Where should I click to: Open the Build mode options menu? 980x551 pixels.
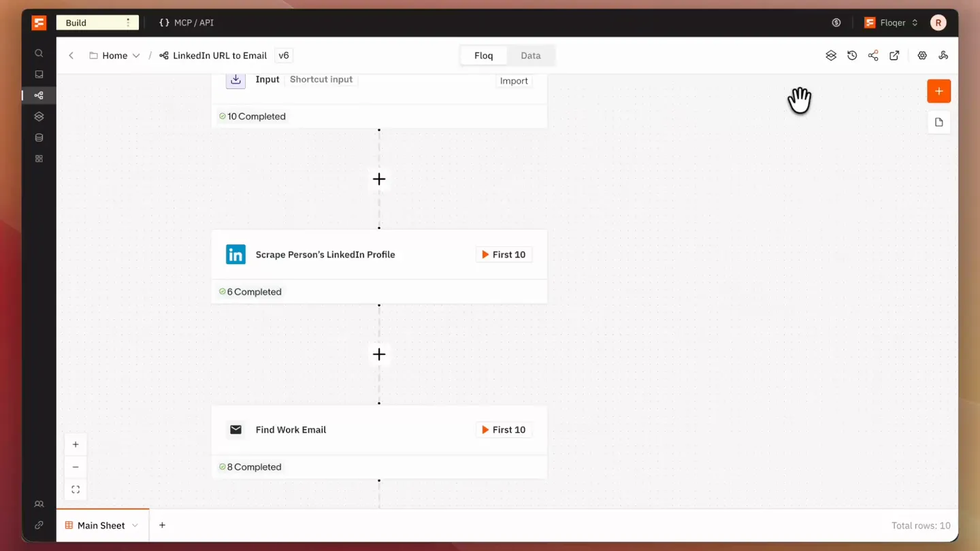pyautogui.click(x=128, y=22)
